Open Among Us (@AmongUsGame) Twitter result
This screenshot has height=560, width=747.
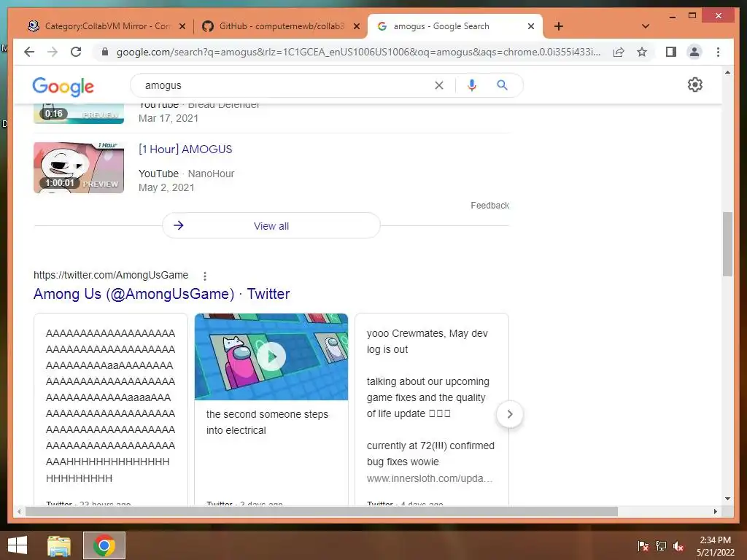click(161, 294)
